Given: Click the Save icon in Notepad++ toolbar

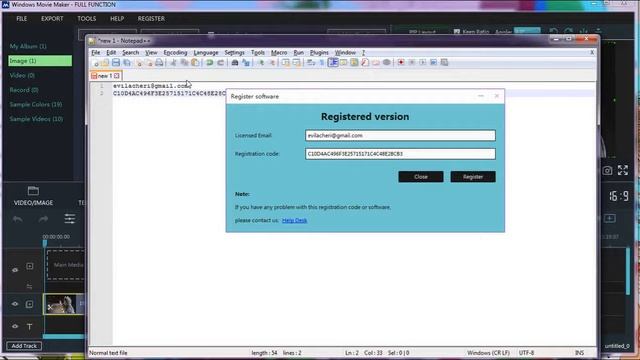Looking at the screenshot, I should (x=116, y=63).
